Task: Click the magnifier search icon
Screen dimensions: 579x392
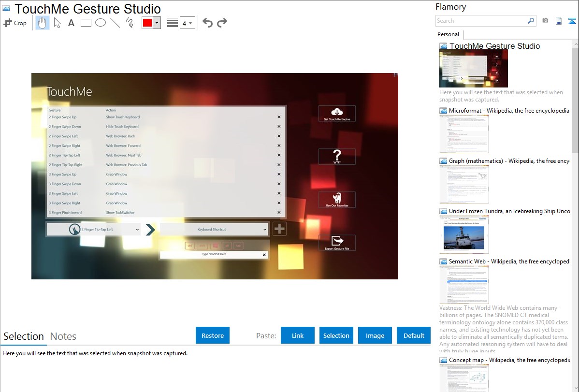Action: click(531, 21)
